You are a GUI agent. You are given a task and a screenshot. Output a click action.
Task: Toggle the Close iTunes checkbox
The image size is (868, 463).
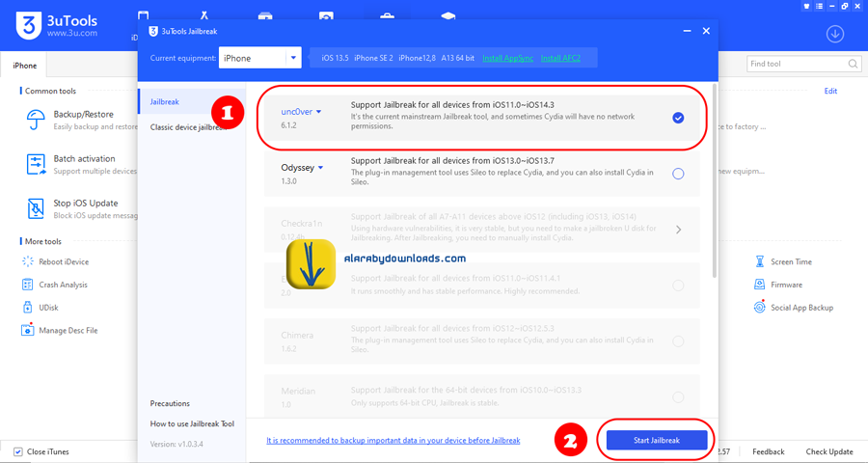click(18, 451)
